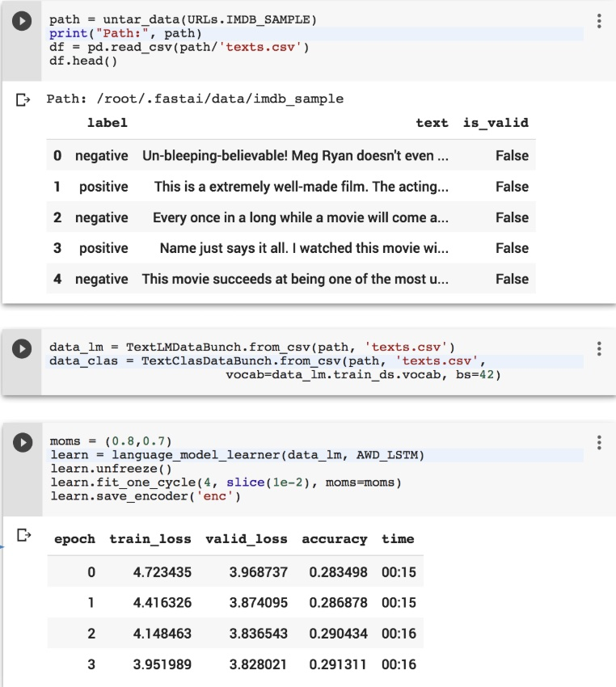616x687 pixels.
Task: Open three-dot menu of untar_data cell
Action: [598, 22]
